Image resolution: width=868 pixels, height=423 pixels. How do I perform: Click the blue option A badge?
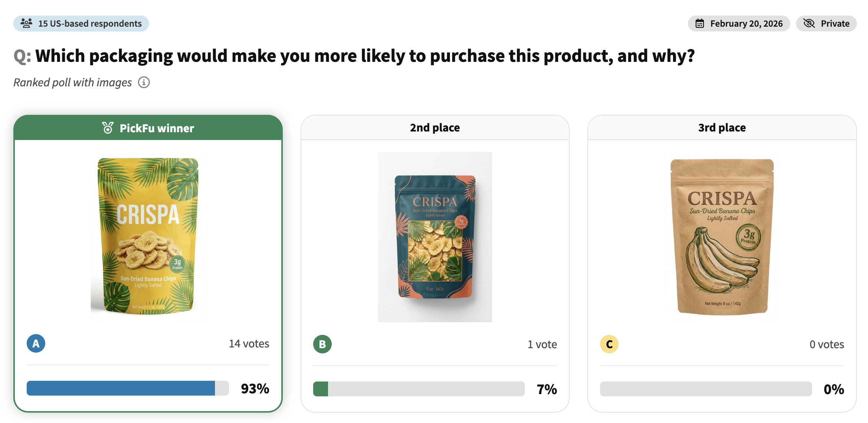36,344
